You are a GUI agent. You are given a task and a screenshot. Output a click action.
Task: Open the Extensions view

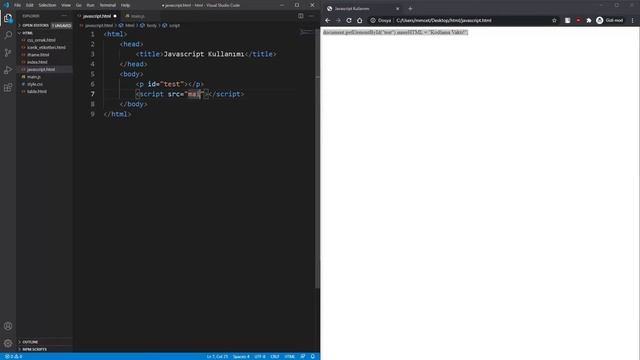tap(8, 88)
